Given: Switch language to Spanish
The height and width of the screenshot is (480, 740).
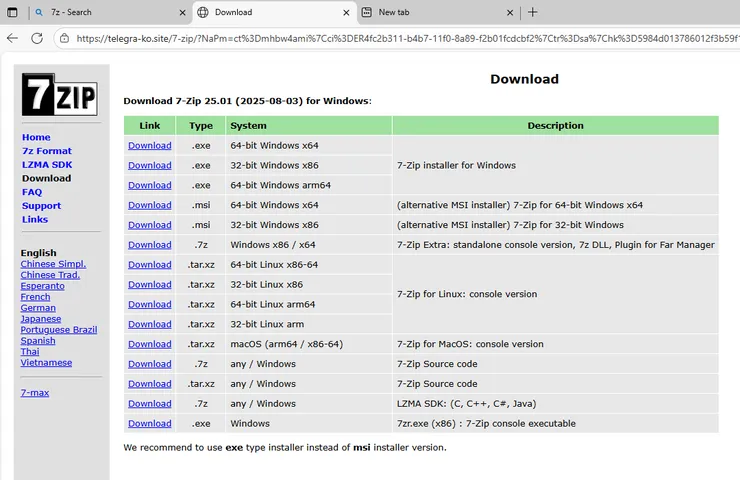Looking at the screenshot, I should click(x=38, y=341).
